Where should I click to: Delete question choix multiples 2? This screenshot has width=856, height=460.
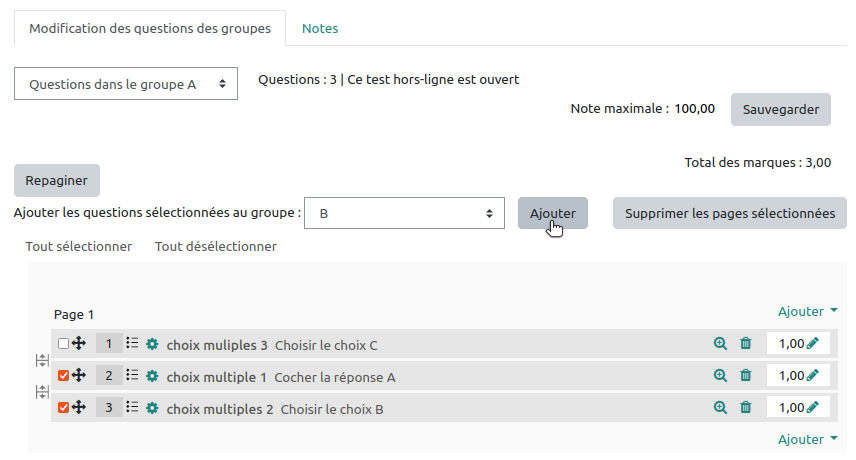click(x=745, y=408)
